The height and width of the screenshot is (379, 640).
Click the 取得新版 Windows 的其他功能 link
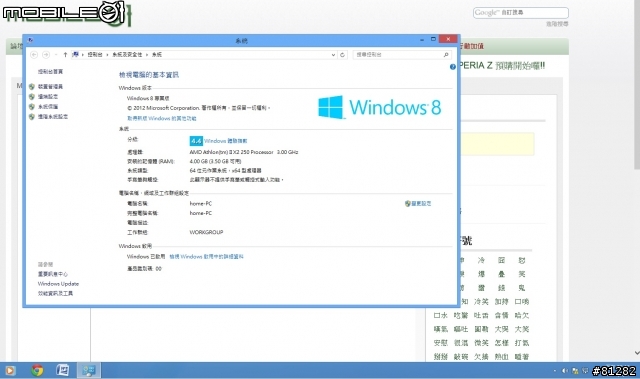pos(162,118)
